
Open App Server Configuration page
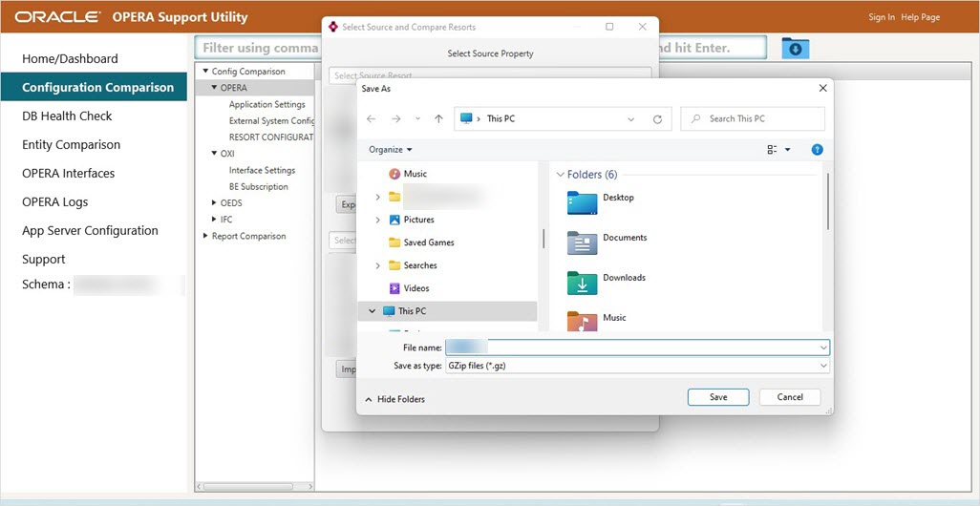pos(90,230)
